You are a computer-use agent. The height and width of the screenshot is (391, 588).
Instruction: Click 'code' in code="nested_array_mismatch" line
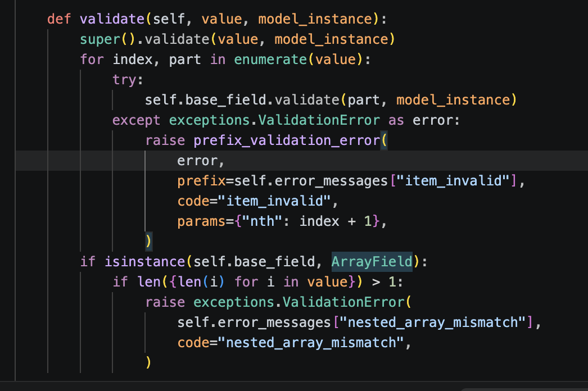pyautogui.click(x=193, y=343)
